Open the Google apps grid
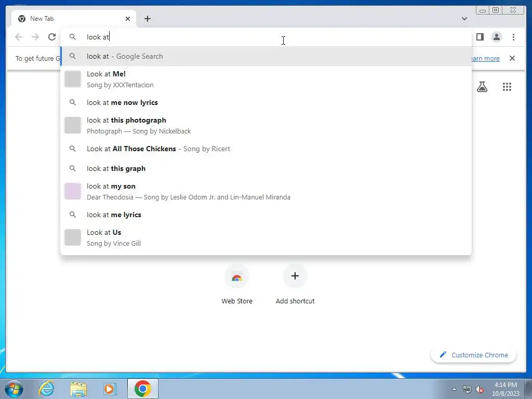Image resolution: width=532 pixels, height=399 pixels. [507, 87]
